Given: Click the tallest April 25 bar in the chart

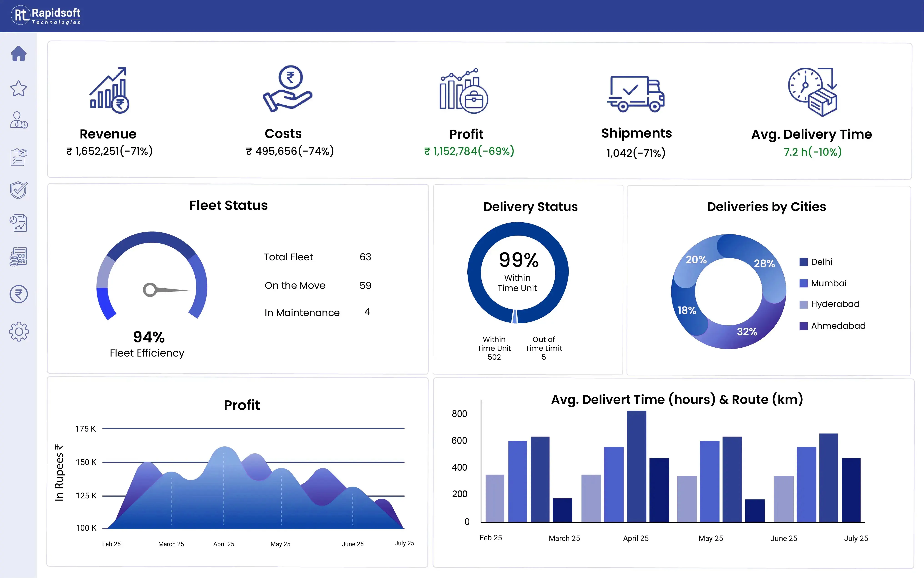Looking at the screenshot, I should click(x=637, y=466).
